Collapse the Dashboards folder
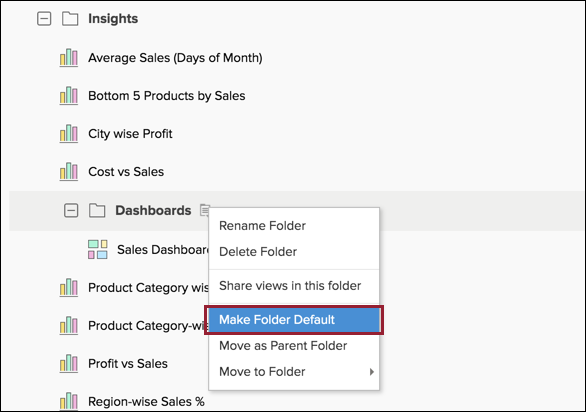Screen dimensions: 586x412 tap(71, 210)
